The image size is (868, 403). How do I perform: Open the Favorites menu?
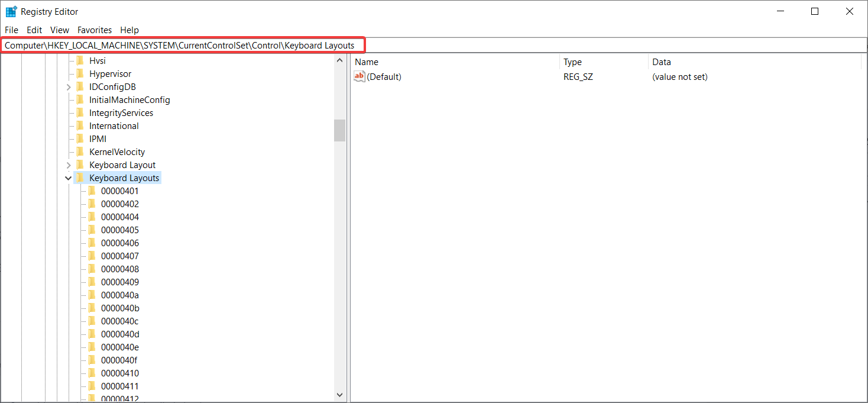click(x=94, y=30)
